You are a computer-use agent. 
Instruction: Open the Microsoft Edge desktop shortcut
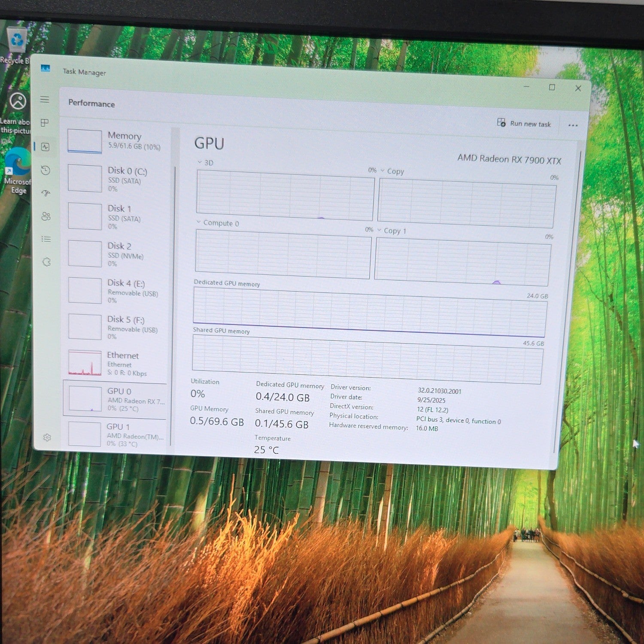17,170
